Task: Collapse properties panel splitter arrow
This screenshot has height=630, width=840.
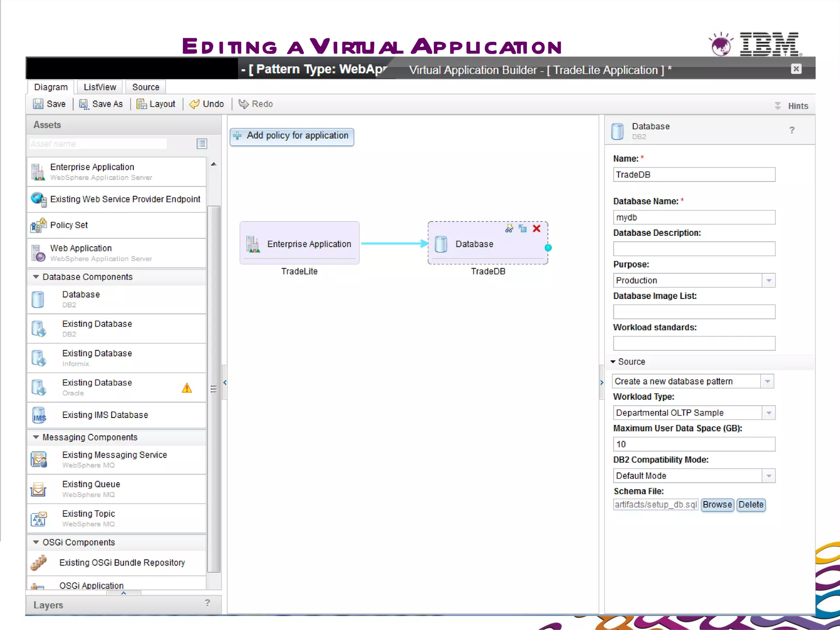Action: [x=602, y=382]
